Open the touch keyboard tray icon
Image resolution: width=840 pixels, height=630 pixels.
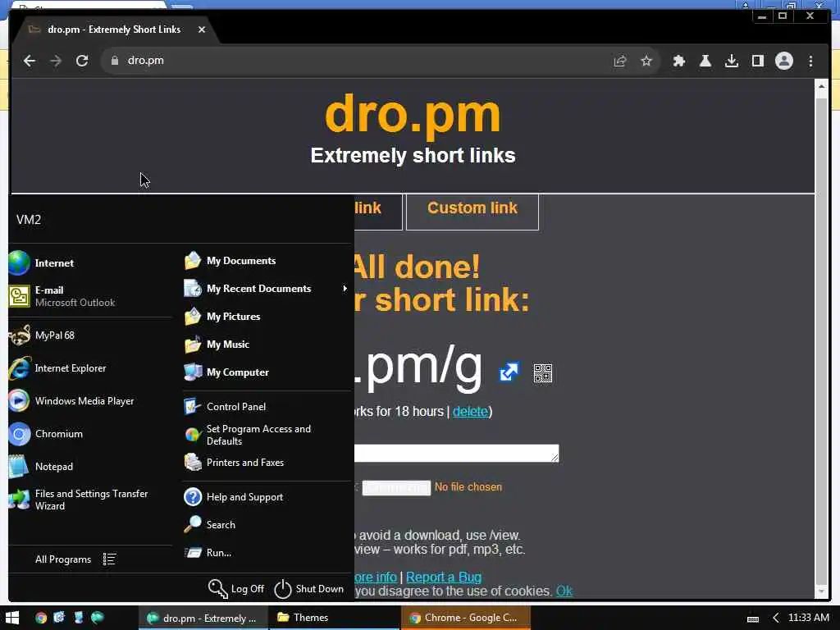click(x=753, y=619)
